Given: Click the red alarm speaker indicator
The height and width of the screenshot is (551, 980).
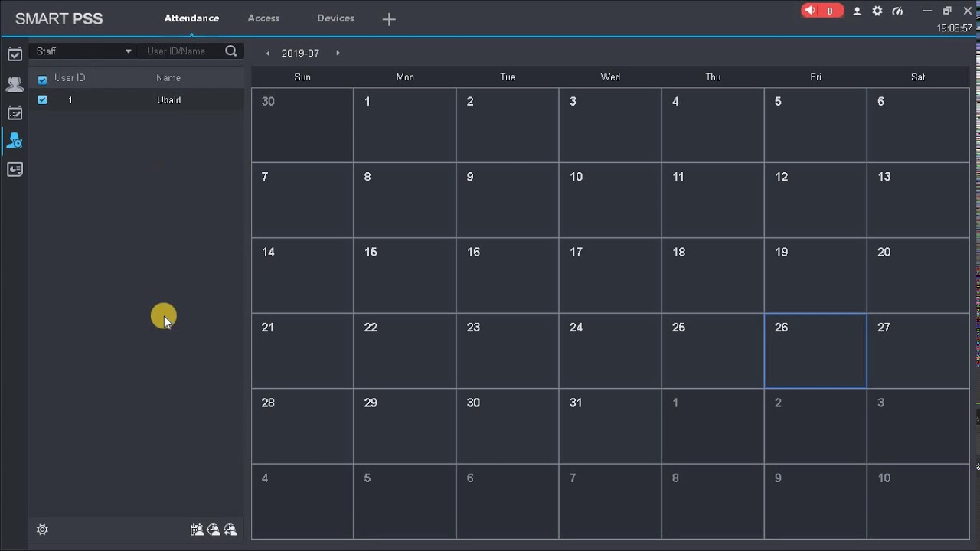Looking at the screenshot, I should 822,11.
